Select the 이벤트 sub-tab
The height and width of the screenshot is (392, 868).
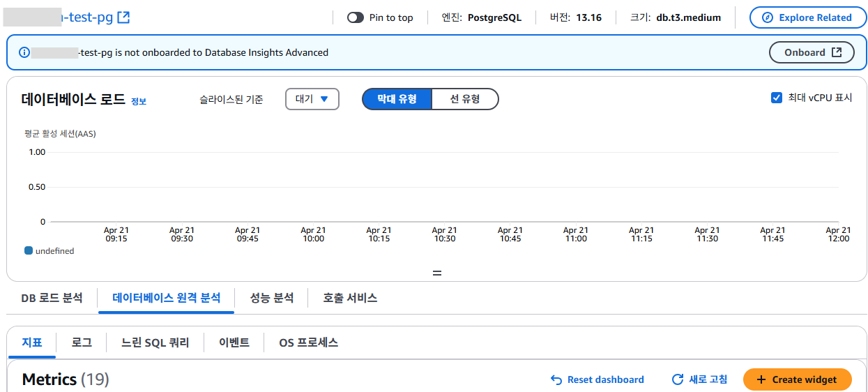click(x=234, y=342)
